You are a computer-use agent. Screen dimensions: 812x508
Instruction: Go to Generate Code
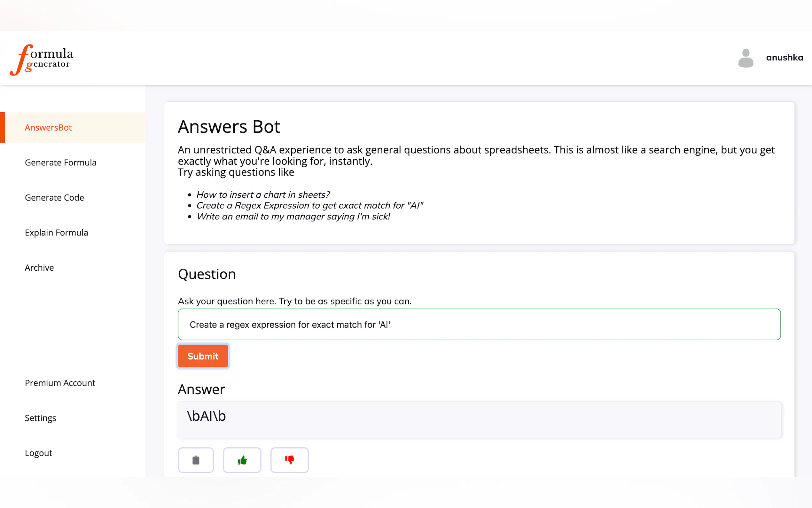coord(54,198)
